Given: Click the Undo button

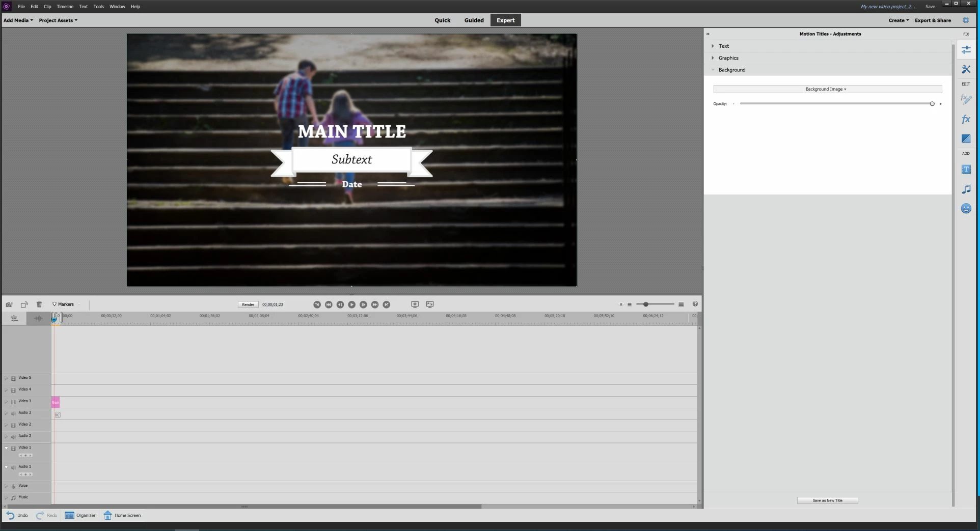Looking at the screenshot, I should coord(17,515).
